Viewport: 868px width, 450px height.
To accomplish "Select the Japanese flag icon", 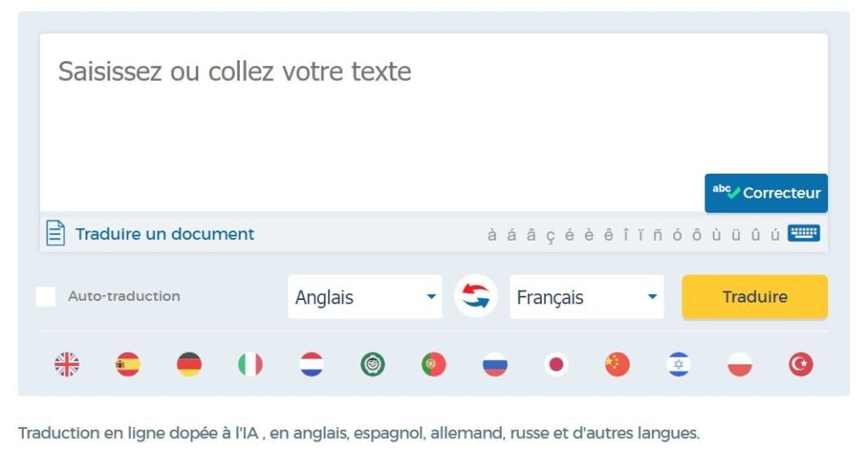I will pyautogui.click(x=556, y=364).
